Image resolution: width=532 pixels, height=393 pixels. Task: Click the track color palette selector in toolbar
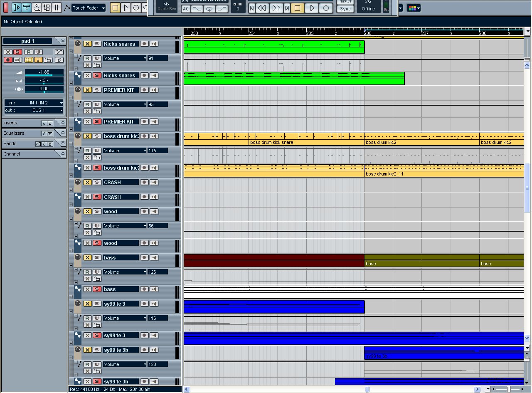(413, 8)
